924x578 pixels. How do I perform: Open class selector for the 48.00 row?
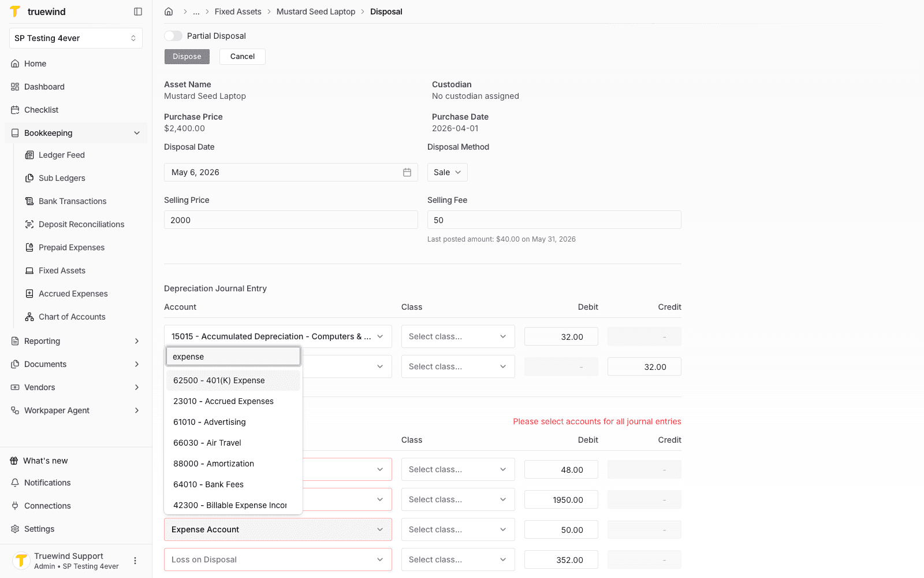458,469
